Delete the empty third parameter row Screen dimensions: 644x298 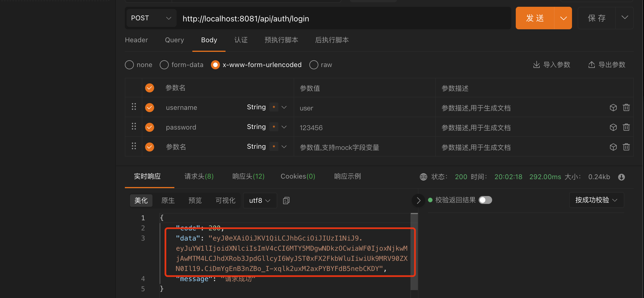(626, 147)
